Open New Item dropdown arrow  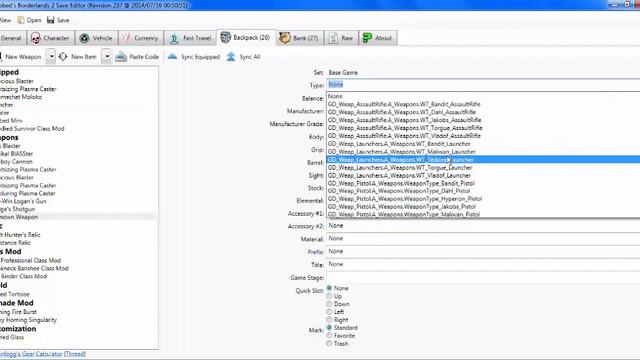[x=107, y=57]
